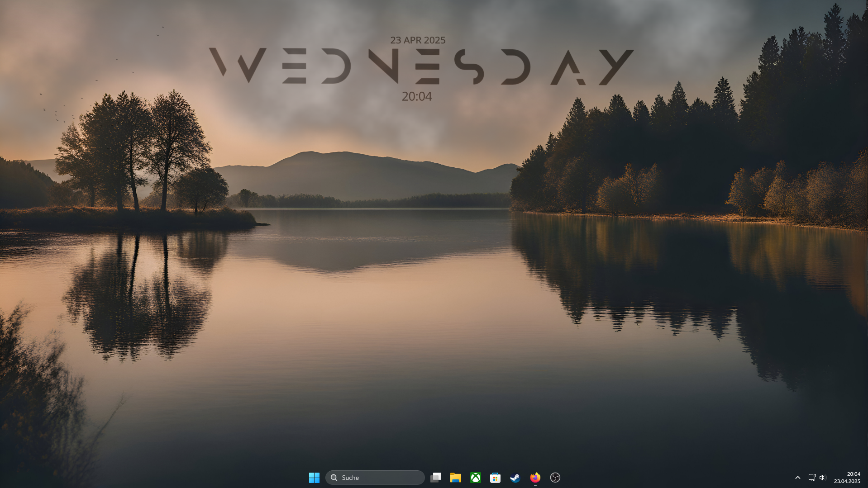Launch File Explorer from the taskbar
Viewport: 868px width, 488px height.
pos(456,478)
